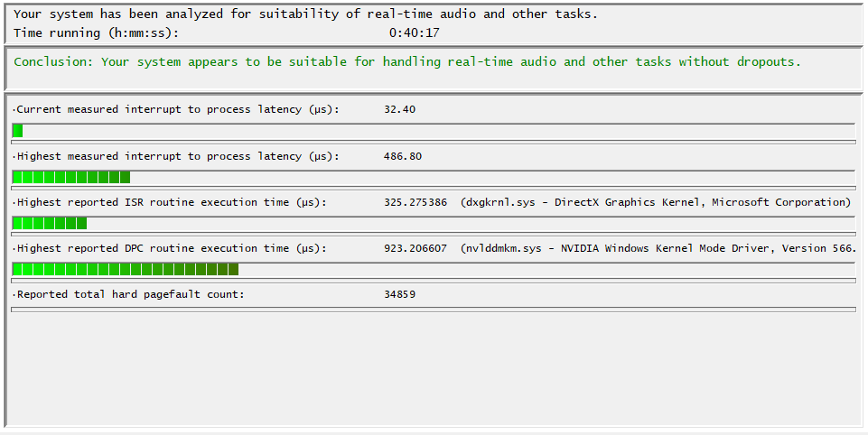The image size is (868, 435).
Task: Click the ISR time value 325.275386
Action: (415, 202)
